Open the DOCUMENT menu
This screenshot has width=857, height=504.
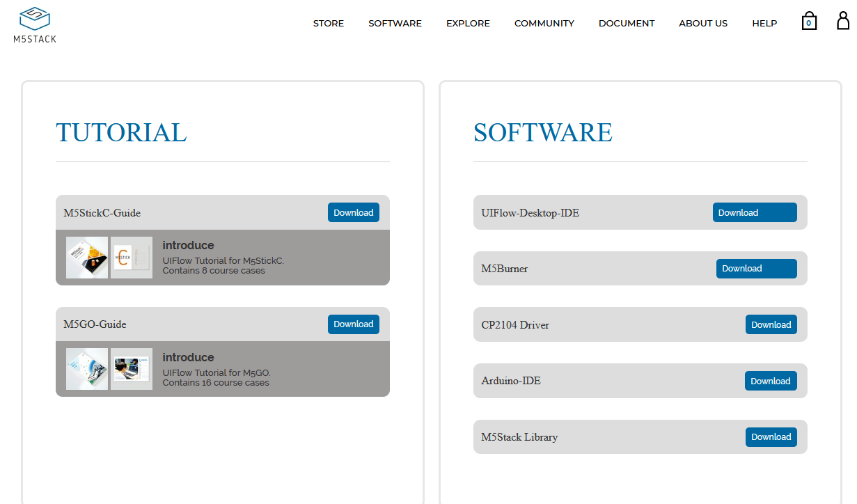(627, 23)
